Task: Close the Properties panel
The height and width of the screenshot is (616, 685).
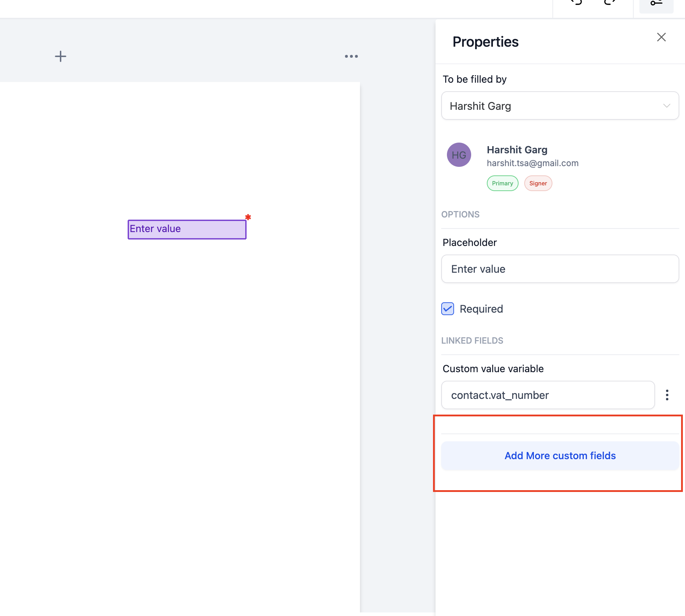Action: (661, 37)
